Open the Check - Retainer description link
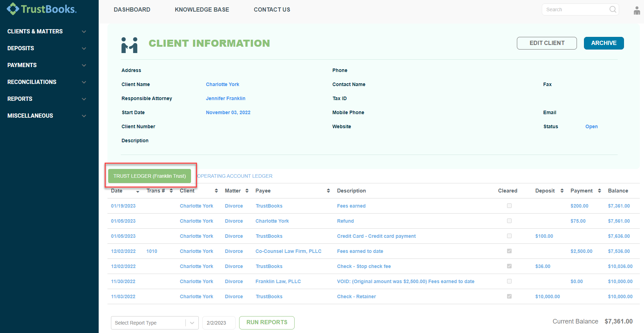 point(356,296)
